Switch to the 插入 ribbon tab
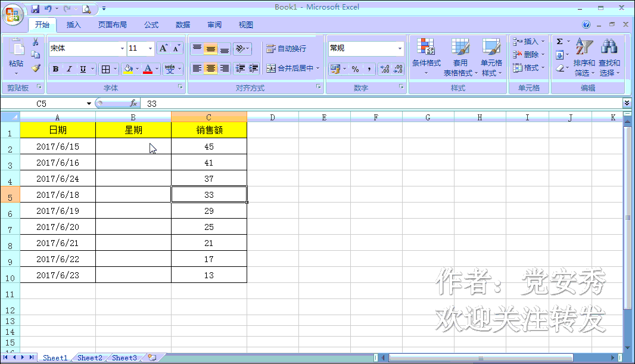 pyautogui.click(x=73, y=24)
